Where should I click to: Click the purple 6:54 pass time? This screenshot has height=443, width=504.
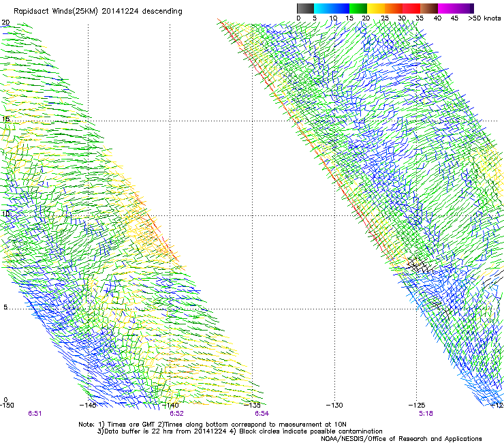(262, 414)
